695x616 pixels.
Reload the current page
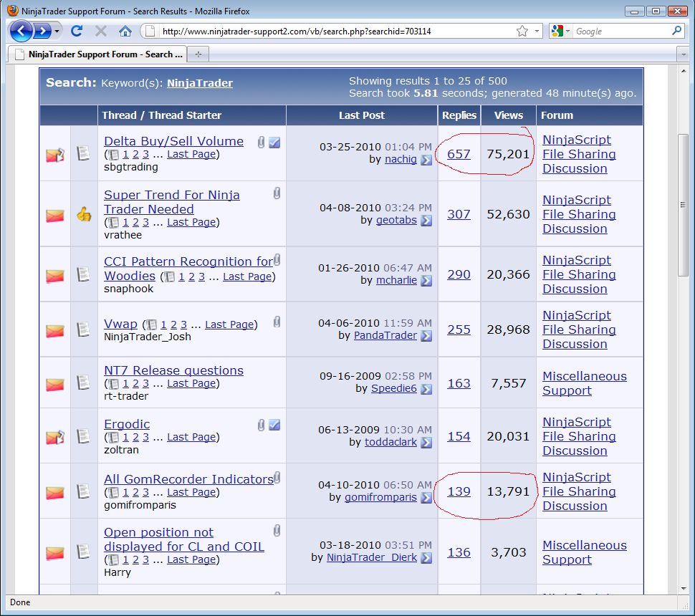pyautogui.click(x=76, y=31)
